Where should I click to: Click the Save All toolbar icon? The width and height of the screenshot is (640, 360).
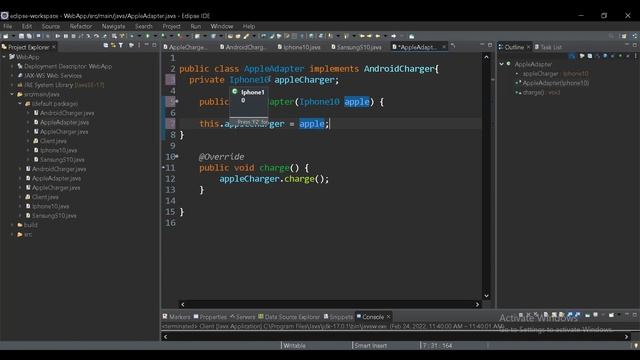coord(29,36)
